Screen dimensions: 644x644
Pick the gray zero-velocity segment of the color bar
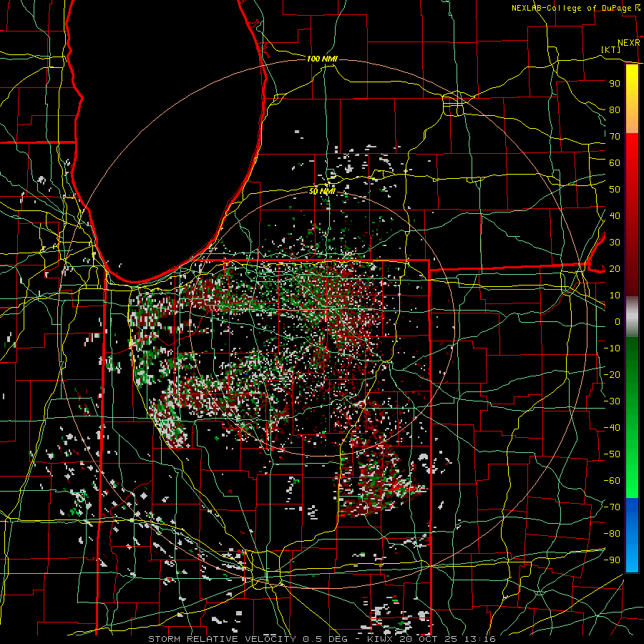click(632, 316)
